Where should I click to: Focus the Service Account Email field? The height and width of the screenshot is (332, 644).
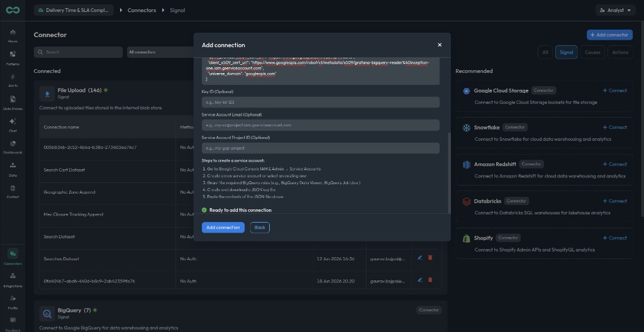point(320,125)
